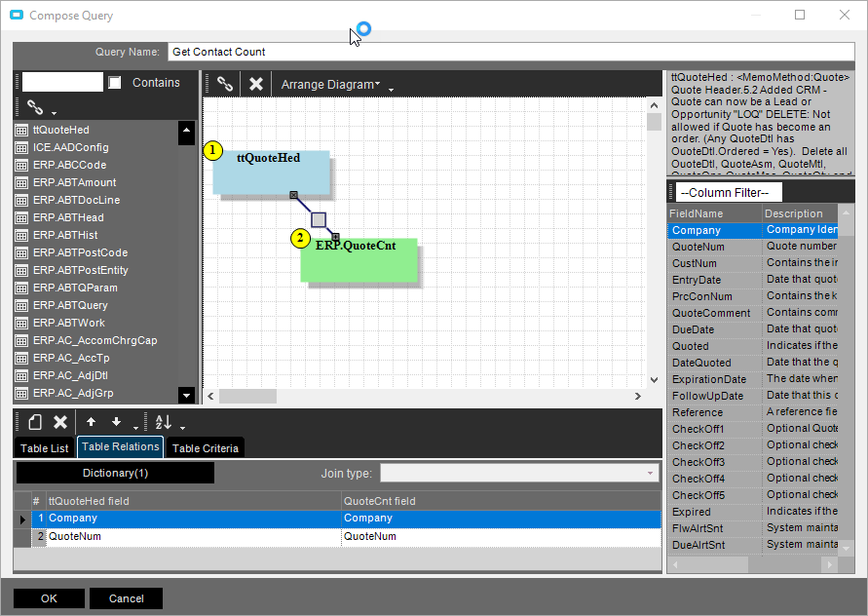Open the Arrange Diagram dropdown
868x616 pixels.
(330, 84)
